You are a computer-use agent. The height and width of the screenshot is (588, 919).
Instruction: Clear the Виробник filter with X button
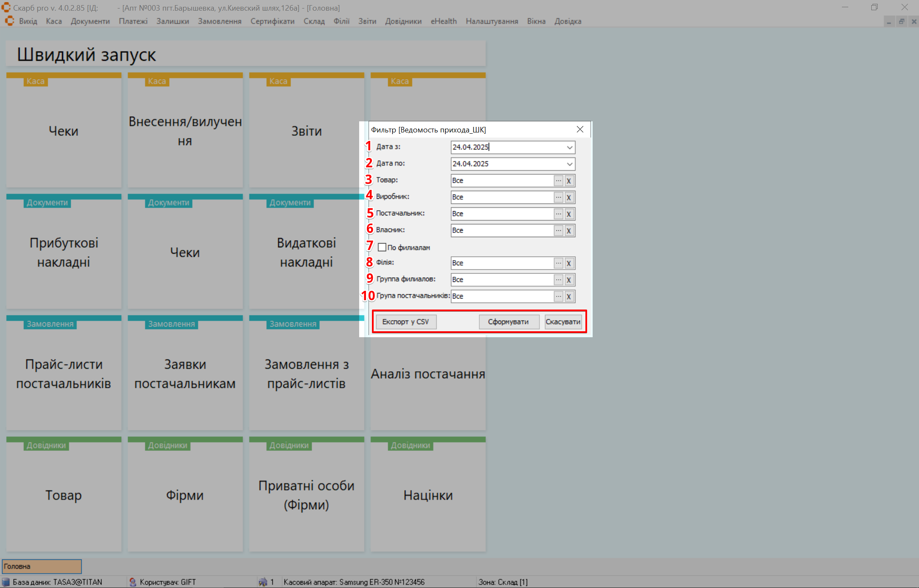[569, 197]
